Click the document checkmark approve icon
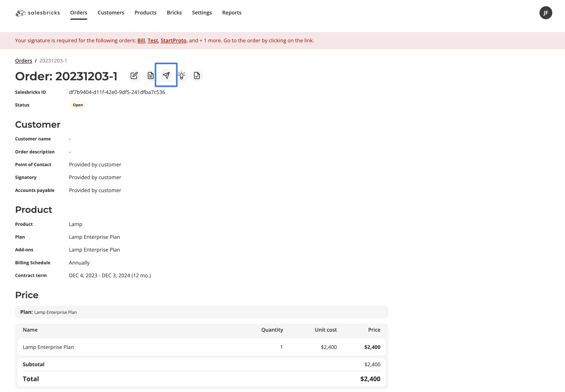This screenshot has width=565, height=392. [x=197, y=76]
